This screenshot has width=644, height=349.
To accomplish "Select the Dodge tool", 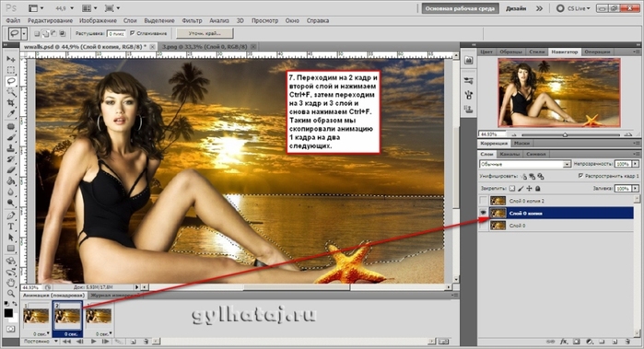I will pyautogui.click(x=11, y=203).
